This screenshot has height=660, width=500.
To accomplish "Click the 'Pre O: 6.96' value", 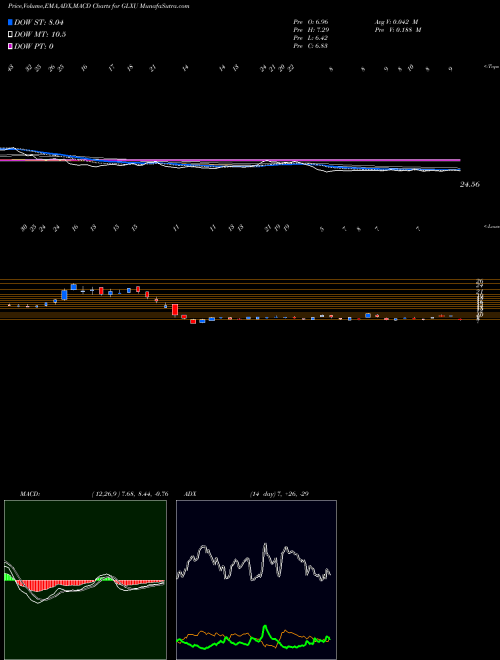I will (311, 22).
